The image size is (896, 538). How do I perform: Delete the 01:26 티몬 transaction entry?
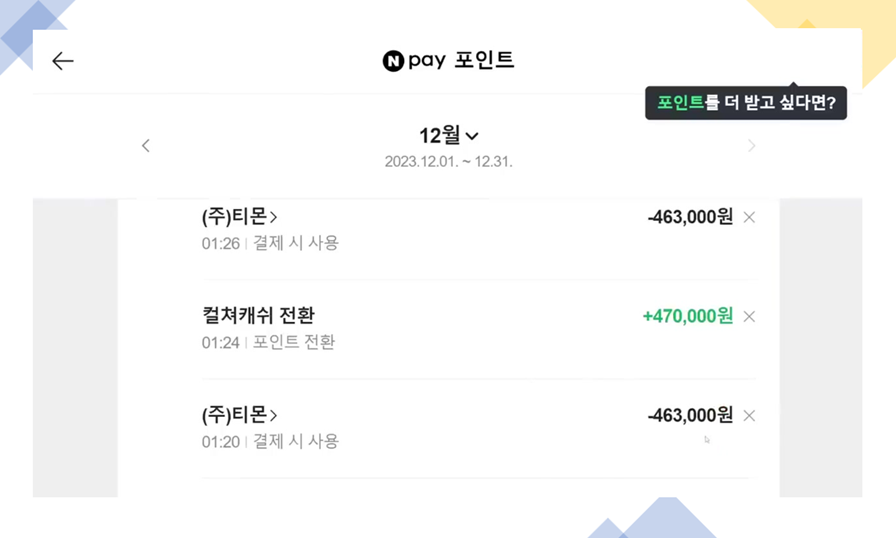749,217
